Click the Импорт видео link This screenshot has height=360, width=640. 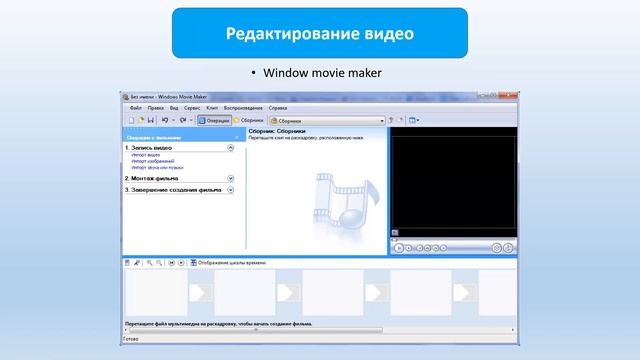click(146, 155)
